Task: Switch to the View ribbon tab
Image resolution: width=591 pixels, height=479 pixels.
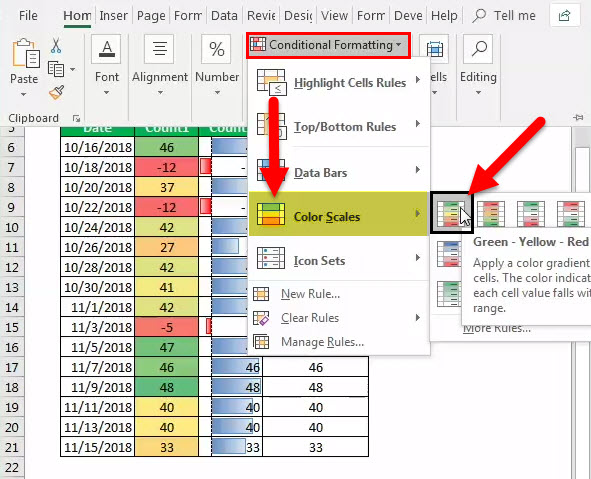Action: point(334,16)
